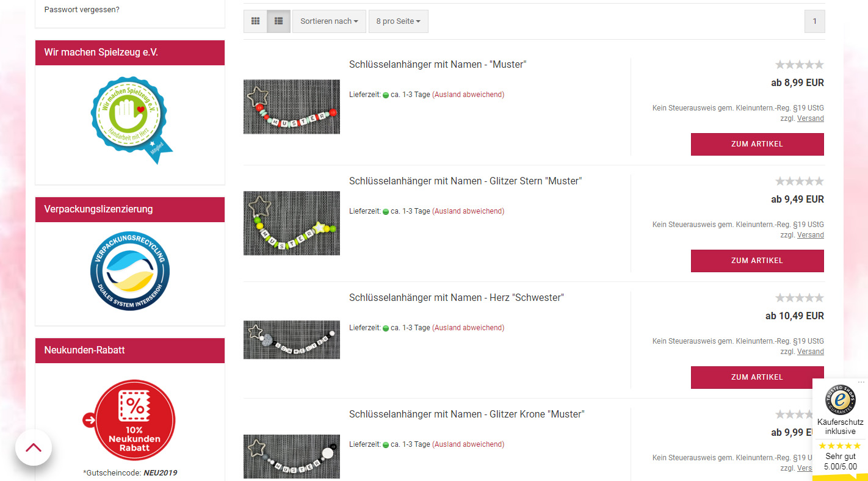Screen dimensions: 868x481
Task: Click the star rating of Herz "Schwester" item
Action: [799, 298]
